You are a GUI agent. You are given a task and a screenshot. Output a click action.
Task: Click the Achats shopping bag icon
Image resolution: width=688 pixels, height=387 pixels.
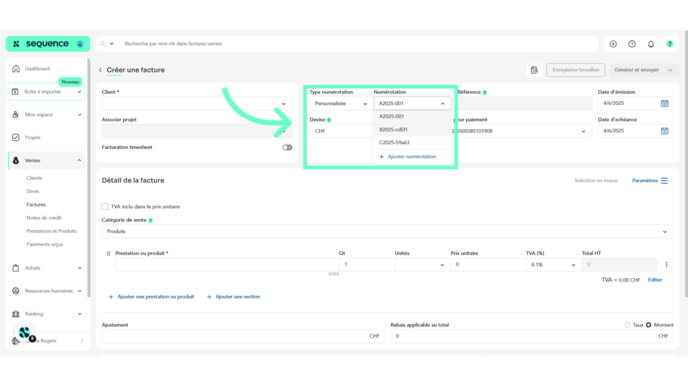16,268
